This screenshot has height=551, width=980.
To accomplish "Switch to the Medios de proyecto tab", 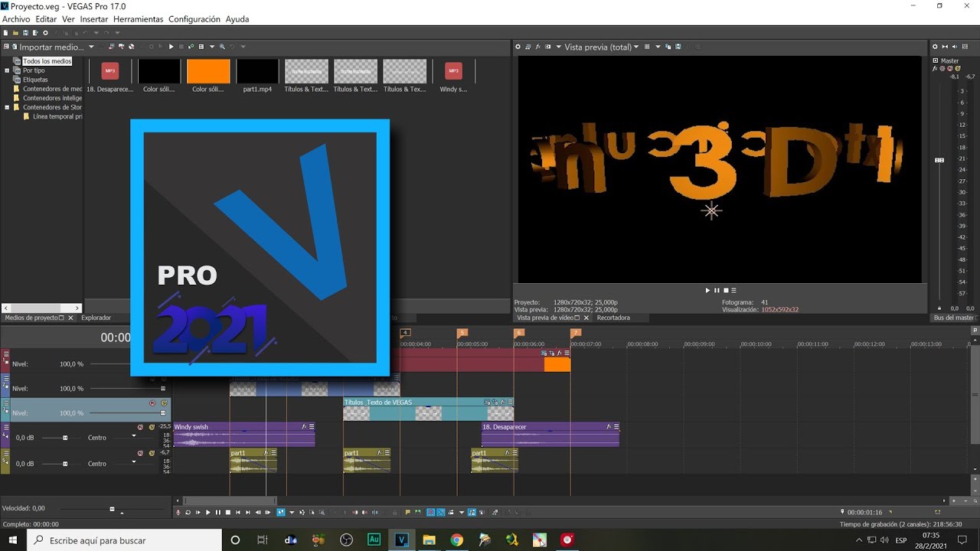I will 31,318.
